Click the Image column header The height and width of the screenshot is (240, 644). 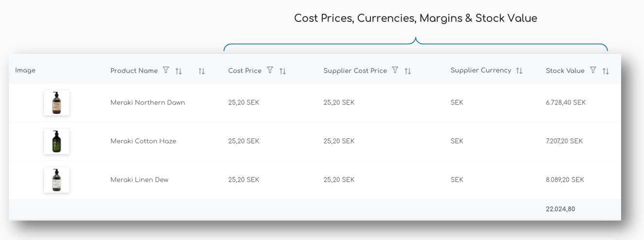coord(25,70)
